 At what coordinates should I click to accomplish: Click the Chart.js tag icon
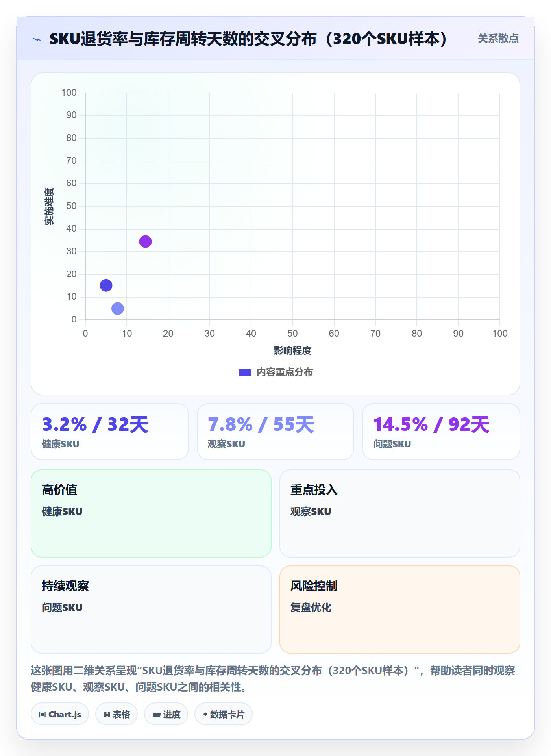click(x=43, y=714)
